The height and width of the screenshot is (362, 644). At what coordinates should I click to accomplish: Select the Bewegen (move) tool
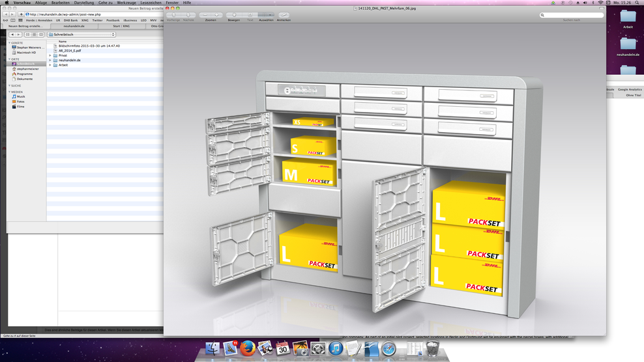point(234,15)
